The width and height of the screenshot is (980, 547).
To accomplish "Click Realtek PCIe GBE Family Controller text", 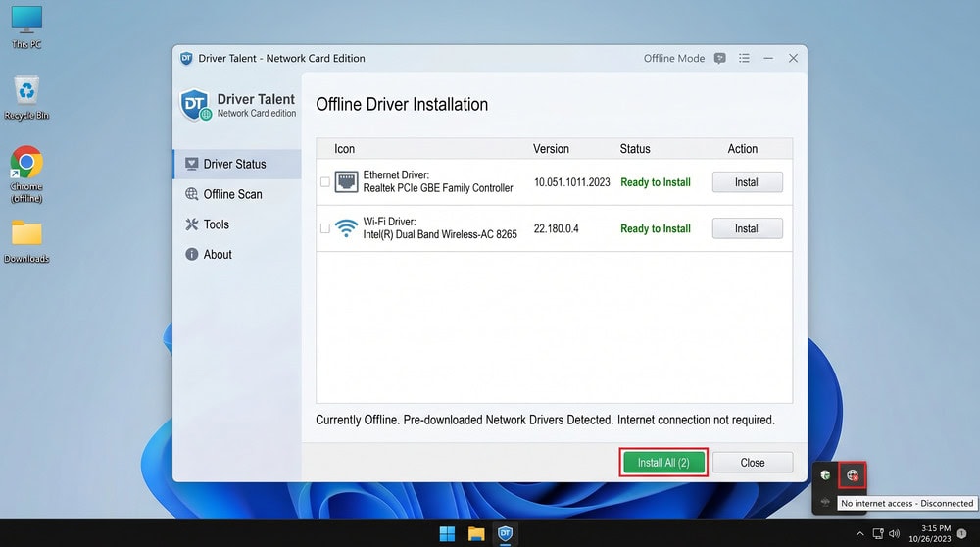I will (437, 187).
